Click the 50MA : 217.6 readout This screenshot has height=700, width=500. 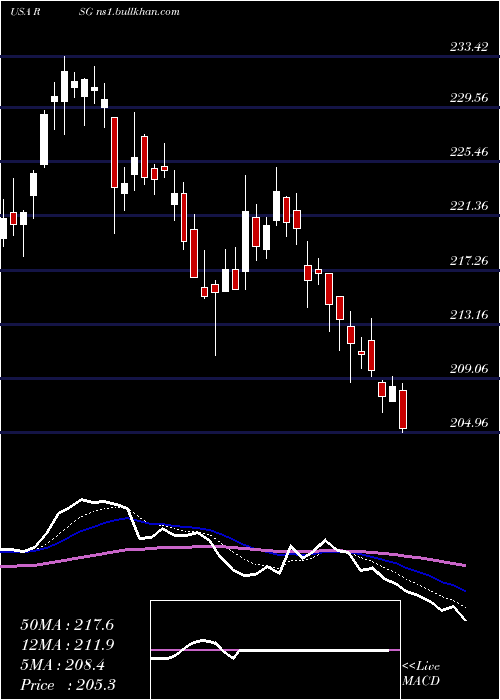67,625
